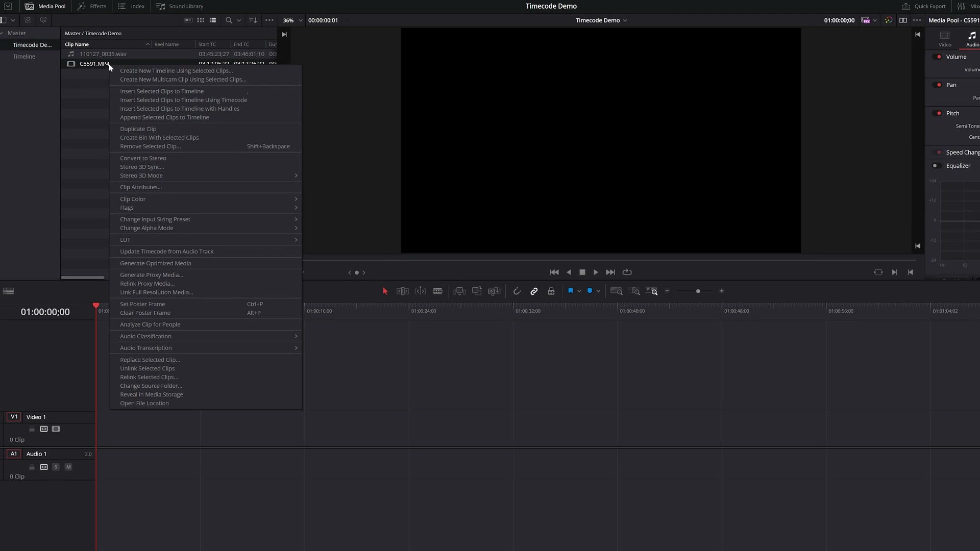This screenshot has height=551, width=980.
Task: Toggle loop playback in viewer
Action: click(627, 272)
